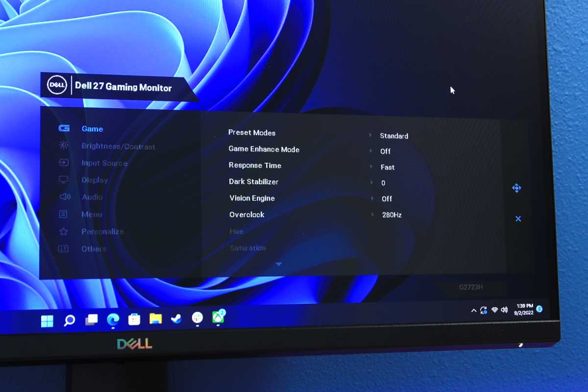Click the 280Hz overclock value

[x=392, y=215]
